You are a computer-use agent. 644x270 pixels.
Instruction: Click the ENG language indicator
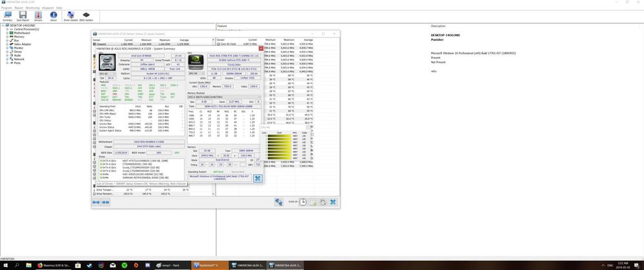(610, 265)
